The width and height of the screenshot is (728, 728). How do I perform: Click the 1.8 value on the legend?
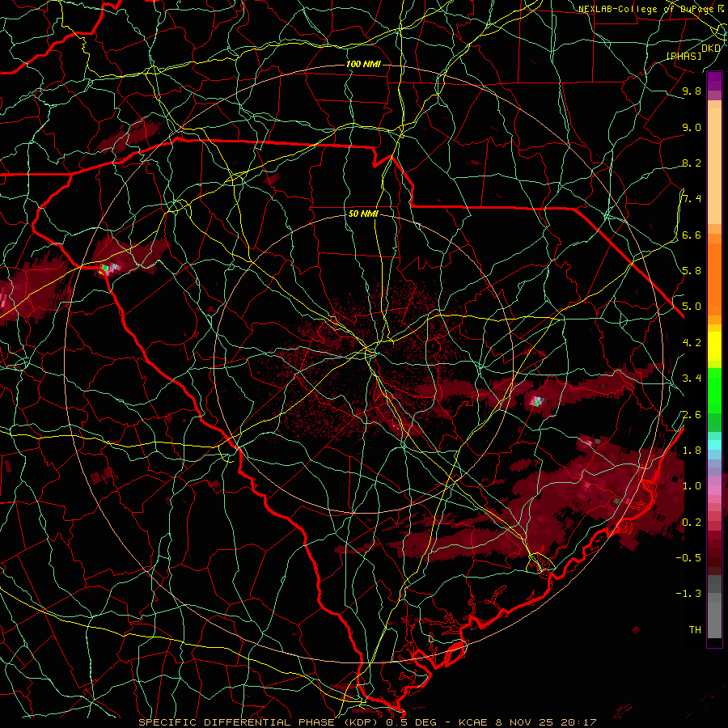coord(692,450)
